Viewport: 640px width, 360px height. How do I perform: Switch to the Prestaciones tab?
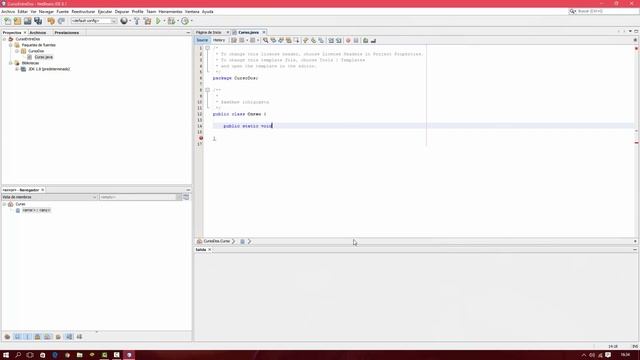tap(67, 33)
